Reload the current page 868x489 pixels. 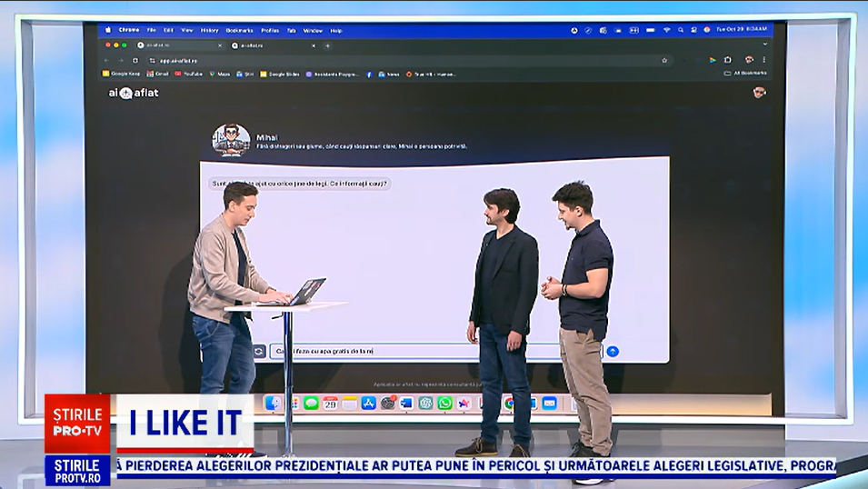135,60
